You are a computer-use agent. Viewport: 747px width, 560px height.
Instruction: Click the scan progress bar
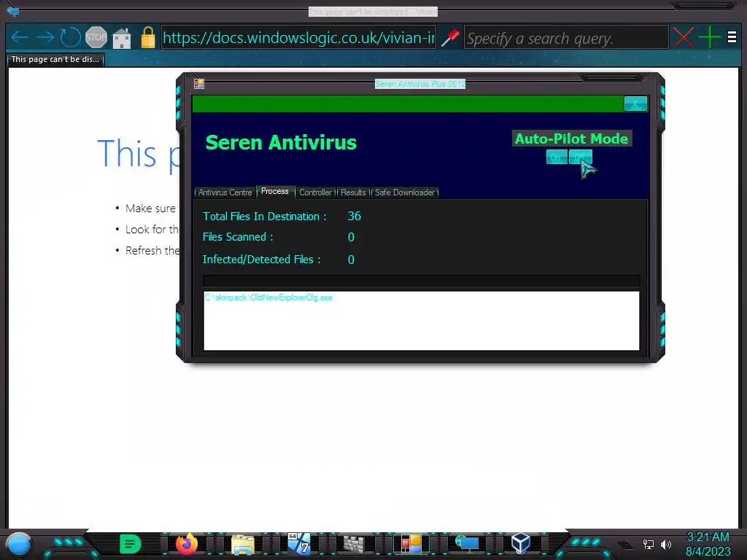(421, 281)
